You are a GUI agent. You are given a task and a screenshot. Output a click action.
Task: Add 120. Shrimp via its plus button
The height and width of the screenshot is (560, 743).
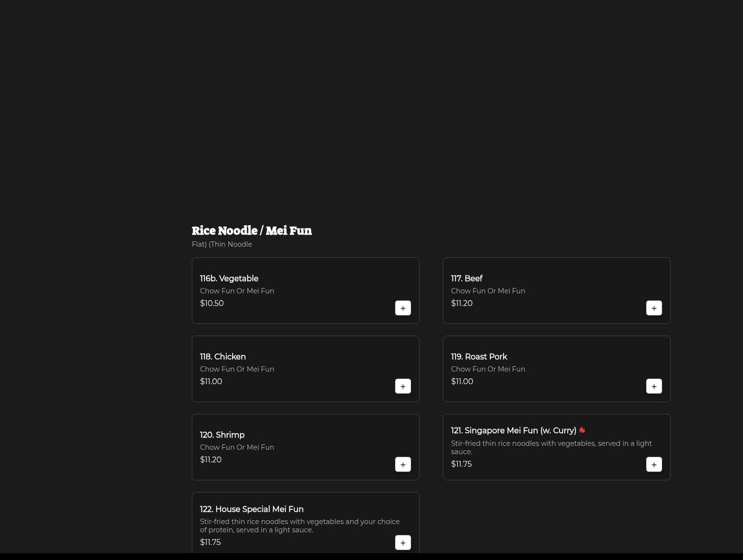[403, 464]
